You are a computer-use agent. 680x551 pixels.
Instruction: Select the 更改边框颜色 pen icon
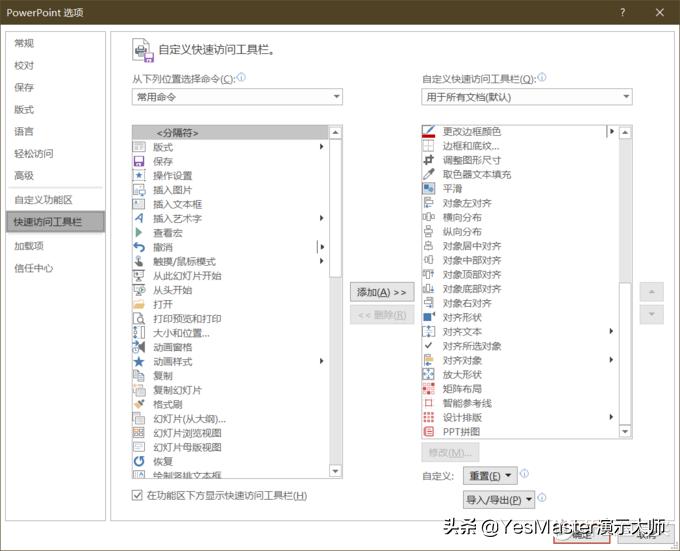coord(428,131)
